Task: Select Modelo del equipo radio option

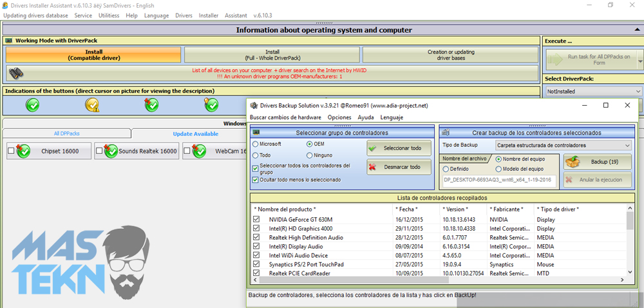Action: 498,169
